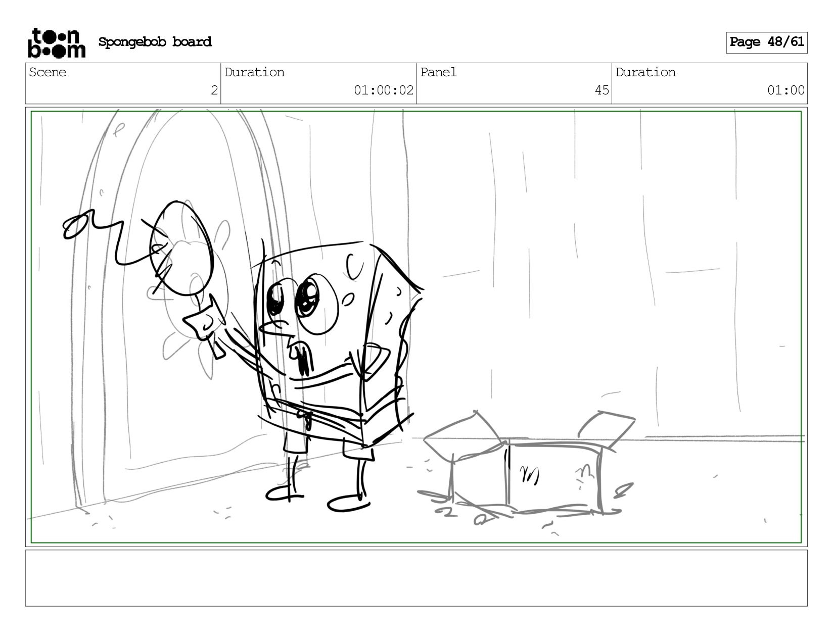Screen dimensions: 834x644
Task: Select the panel number 45
Action: [x=601, y=90]
